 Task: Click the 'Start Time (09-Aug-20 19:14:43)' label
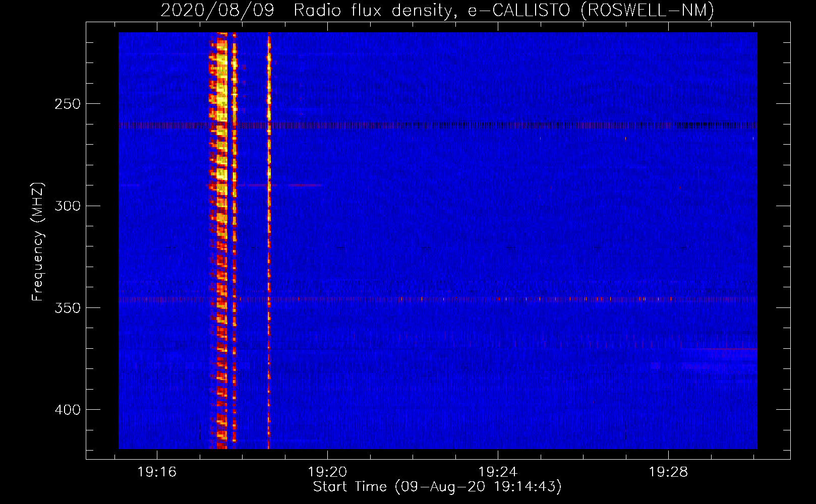437,487
